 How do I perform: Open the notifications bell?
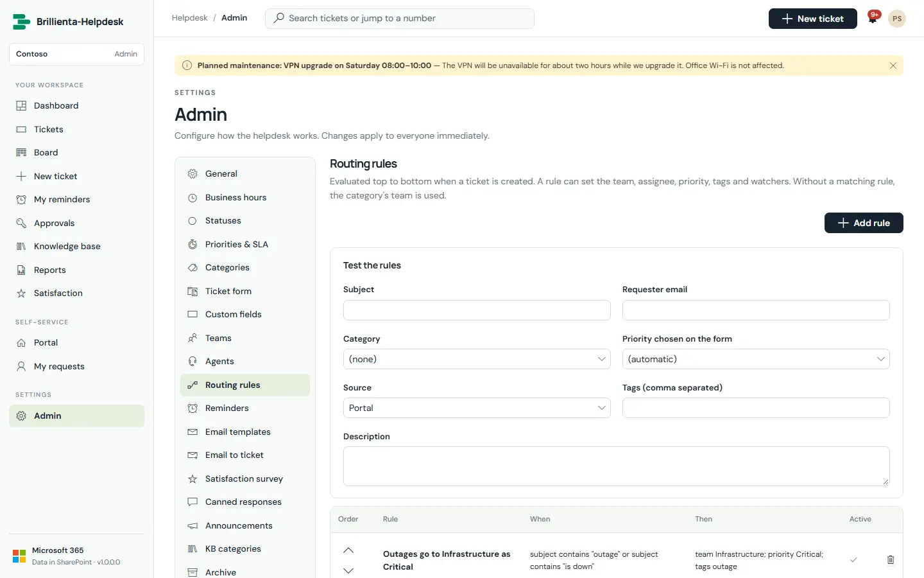click(x=873, y=19)
